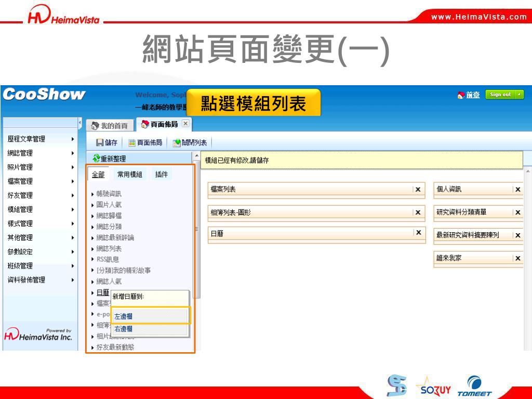This screenshot has height=399, width=532.
Task: Select the 相簿列表-圖形 module bar
Action: click(x=316, y=212)
